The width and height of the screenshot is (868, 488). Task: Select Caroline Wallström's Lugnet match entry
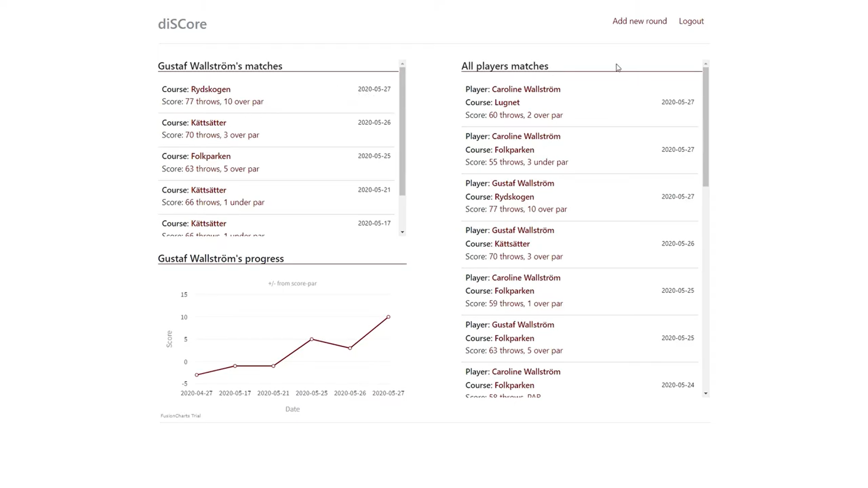[580, 103]
